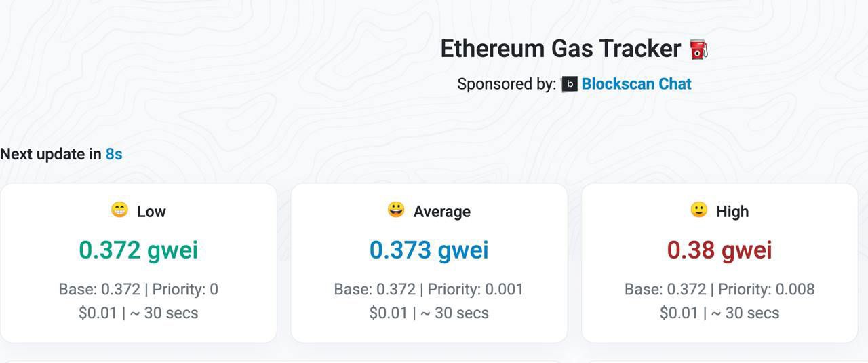Select the 0.372 gwei Low price
The width and height of the screenshot is (868, 363).
(x=138, y=250)
